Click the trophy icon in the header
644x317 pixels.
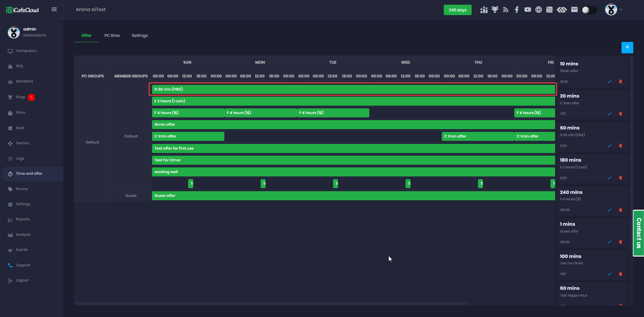tap(495, 10)
